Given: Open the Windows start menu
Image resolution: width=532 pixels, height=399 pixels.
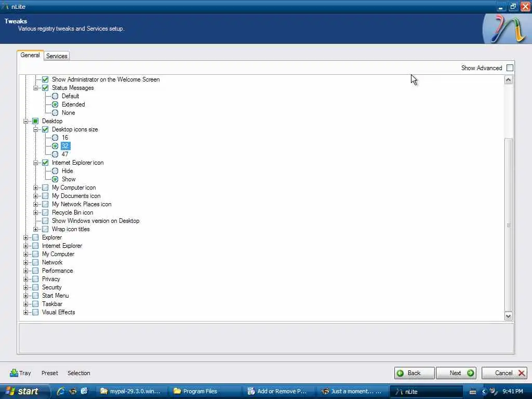Looking at the screenshot, I should click(23, 391).
